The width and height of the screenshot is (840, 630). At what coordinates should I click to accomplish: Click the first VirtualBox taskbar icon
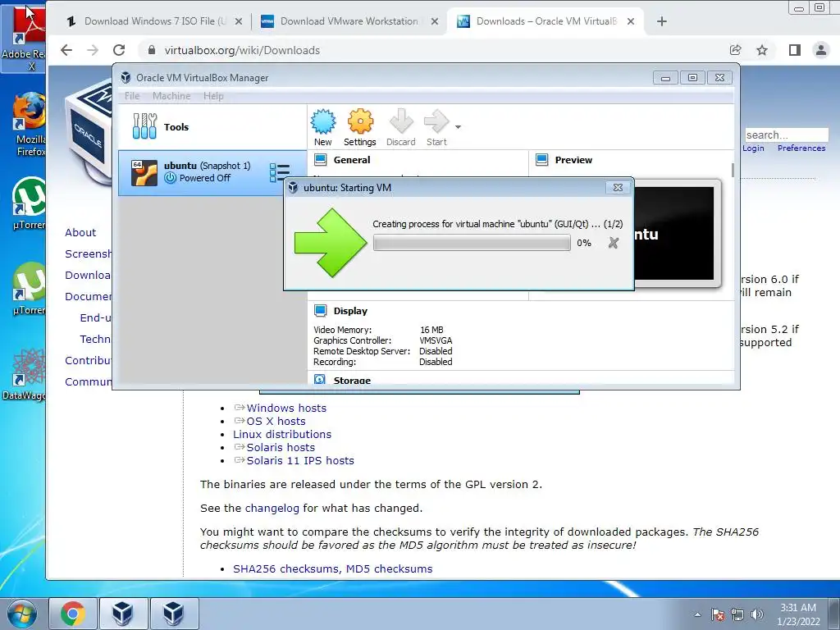(x=122, y=614)
